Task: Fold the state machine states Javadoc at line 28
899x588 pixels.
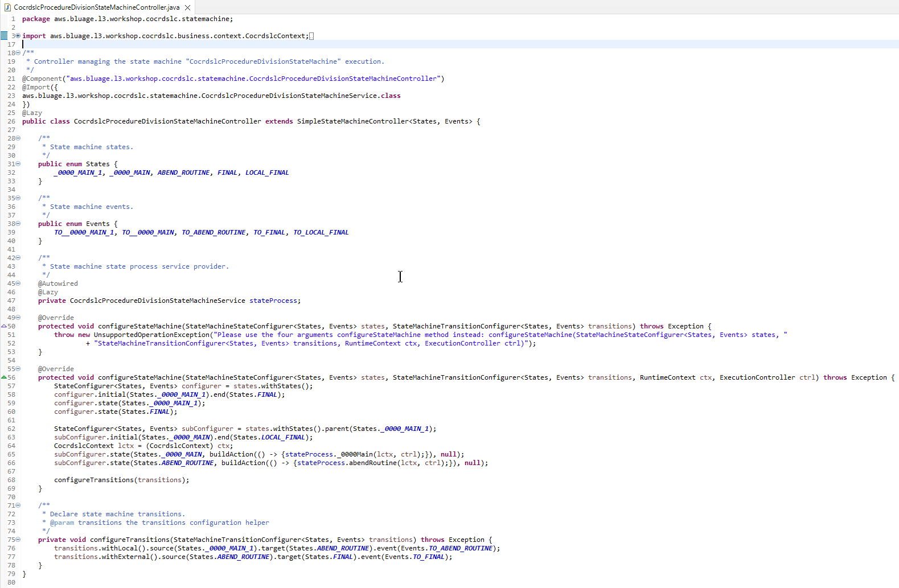Action: pyautogui.click(x=18, y=138)
